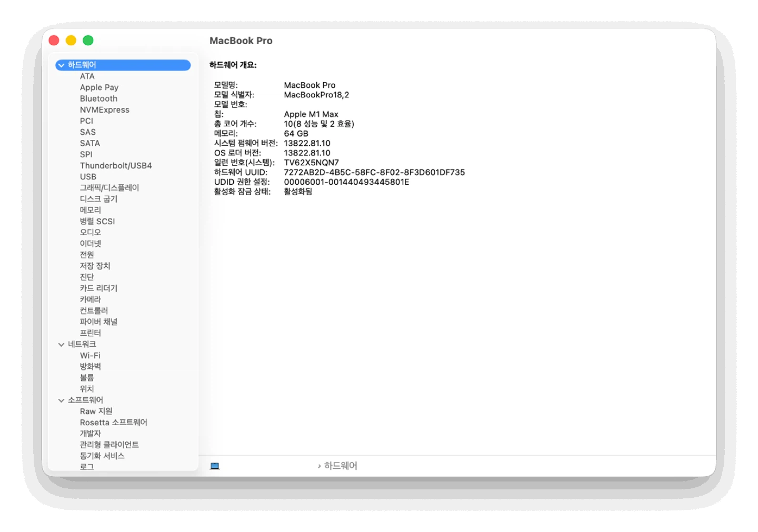Select the 소프트웨어 category label
Viewport: 758px width, 532px height.
coord(85,400)
